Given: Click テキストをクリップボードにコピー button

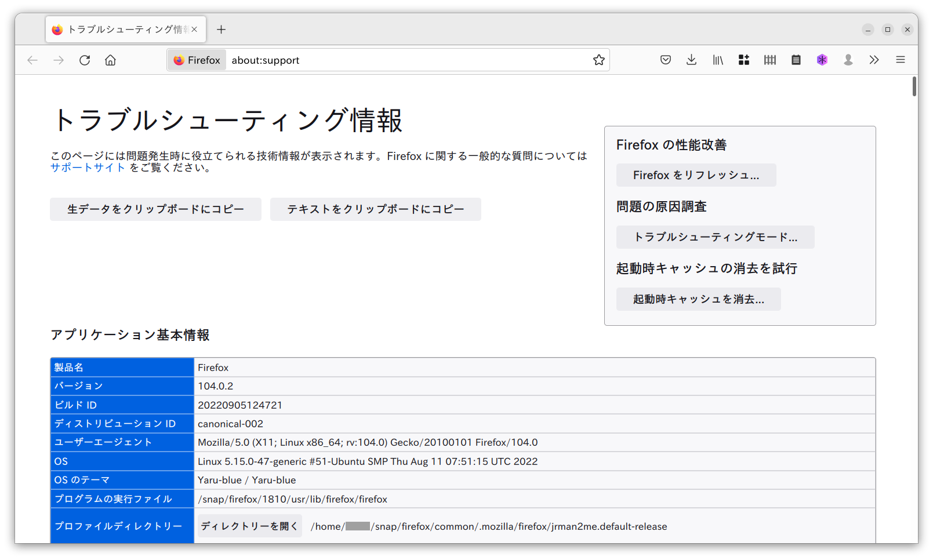Looking at the screenshot, I should 376,209.
